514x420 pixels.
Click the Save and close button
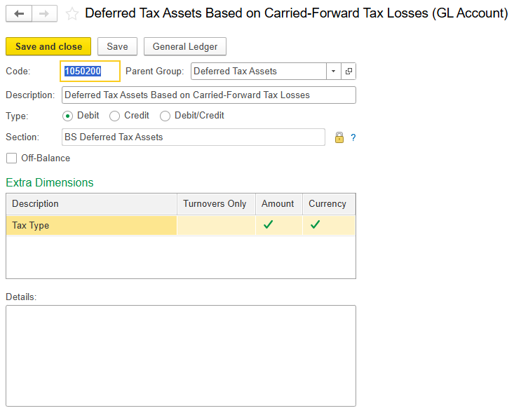(48, 46)
